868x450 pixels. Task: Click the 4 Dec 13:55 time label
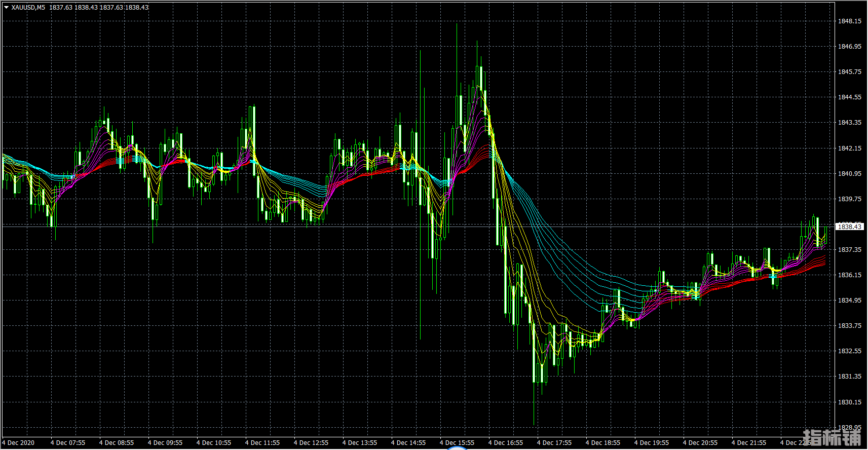coord(360,443)
